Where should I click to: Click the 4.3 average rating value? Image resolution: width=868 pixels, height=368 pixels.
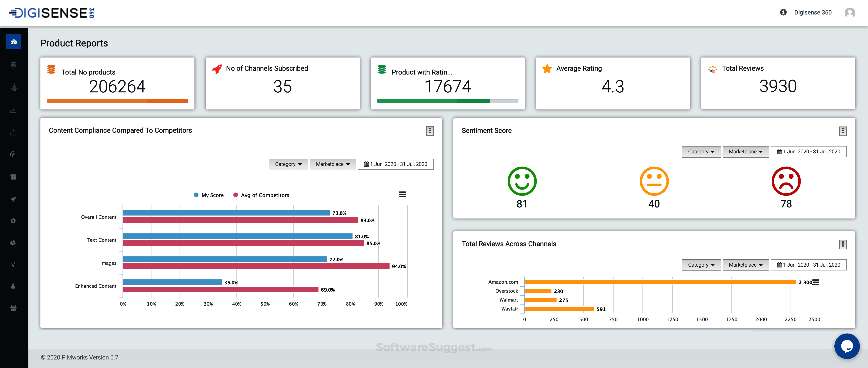612,87
